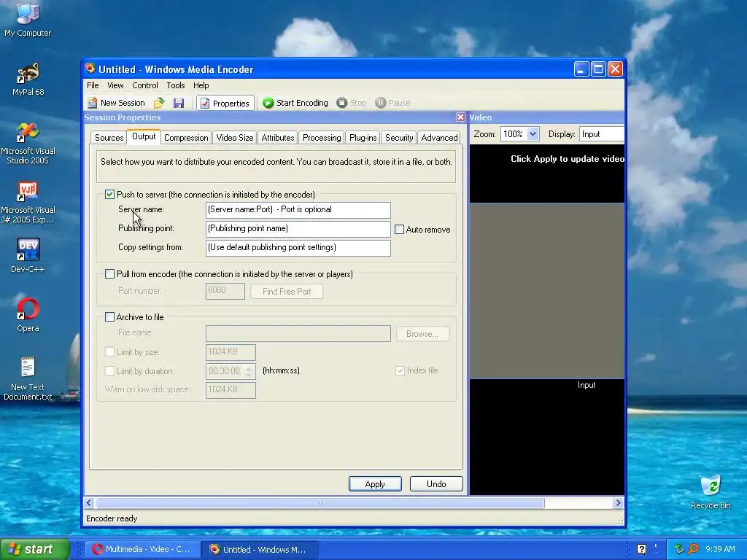Viewport: 747px width, 560px height.
Task: Toggle the Properties toolbar button
Action: pos(225,103)
